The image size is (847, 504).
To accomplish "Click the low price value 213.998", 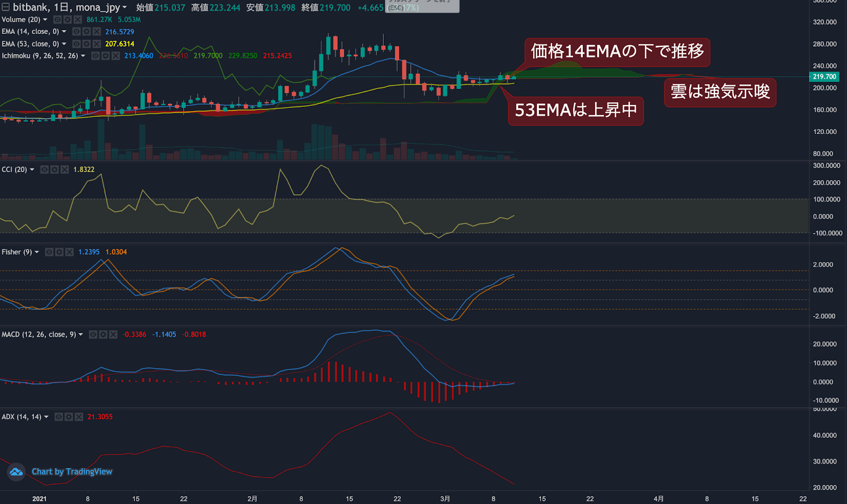I will point(280,8).
